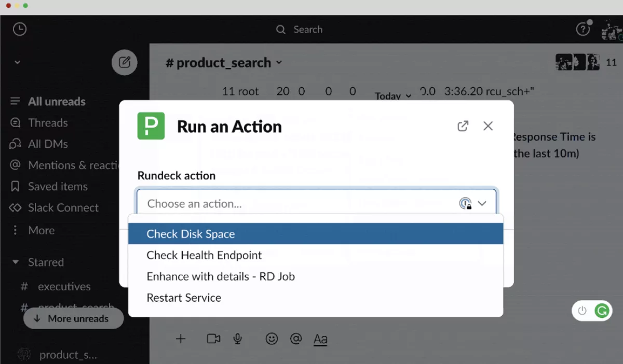Close the Run an Action dialog
623x364 pixels.
tap(488, 126)
